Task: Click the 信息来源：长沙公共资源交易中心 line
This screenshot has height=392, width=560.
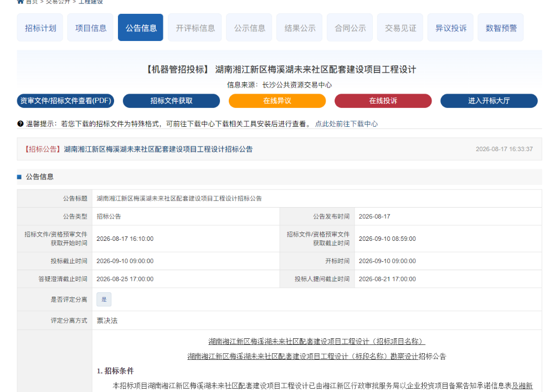Action: pyautogui.click(x=279, y=85)
